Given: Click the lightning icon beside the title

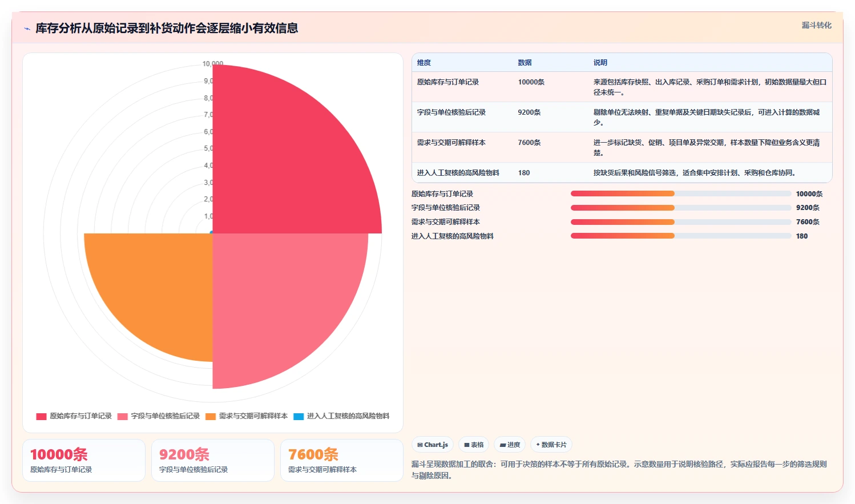Looking at the screenshot, I should point(27,29).
